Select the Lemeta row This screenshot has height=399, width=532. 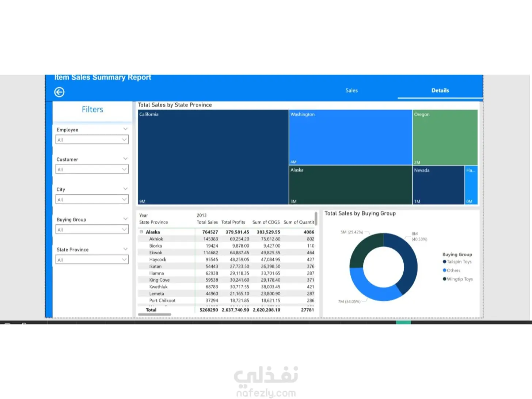pyautogui.click(x=226, y=294)
